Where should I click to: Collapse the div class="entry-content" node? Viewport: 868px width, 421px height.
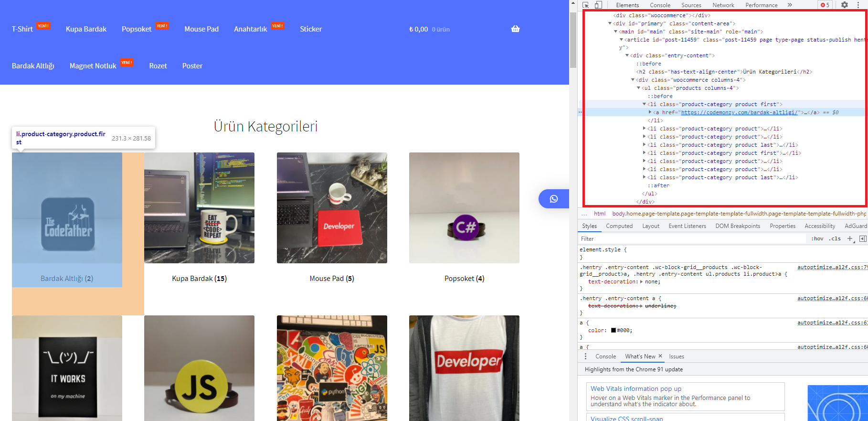(x=627, y=55)
